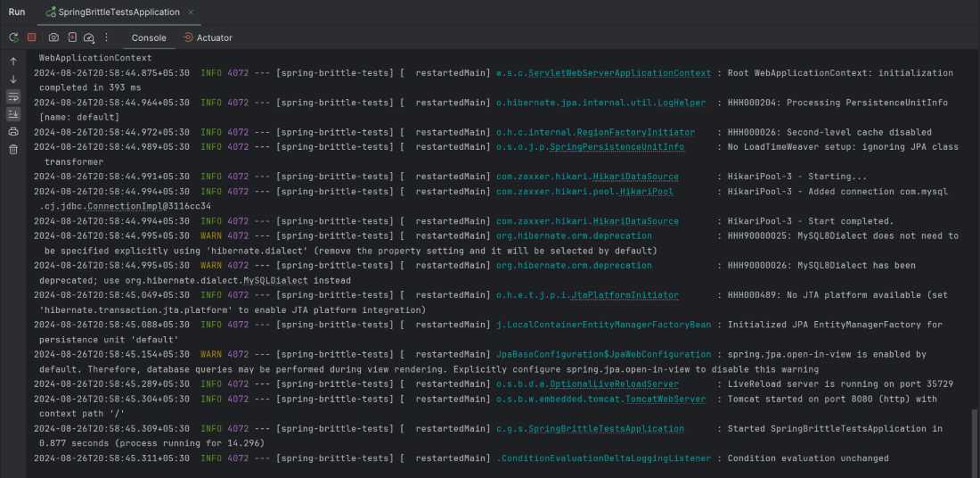The image size is (980, 478).
Task: Click the 'Condition evaluation unchanged' message
Action: point(808,458)
